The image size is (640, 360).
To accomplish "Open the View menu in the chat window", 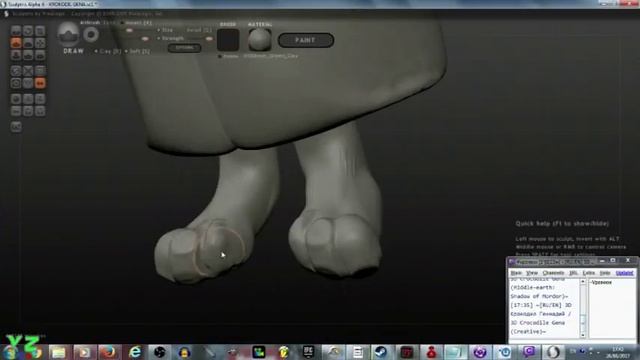I will point(532,273).
